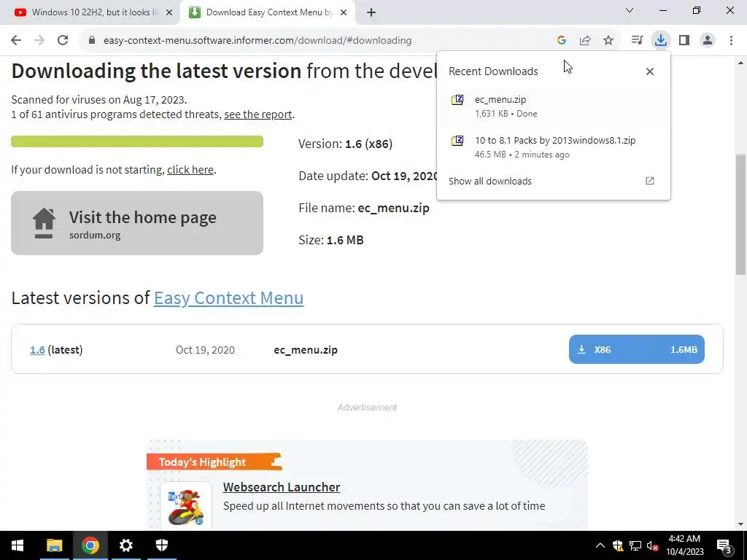This screenshot has height=560, width=747.
Task: Open File Explorer from taskbar
Action: click(x=54, y=545)
